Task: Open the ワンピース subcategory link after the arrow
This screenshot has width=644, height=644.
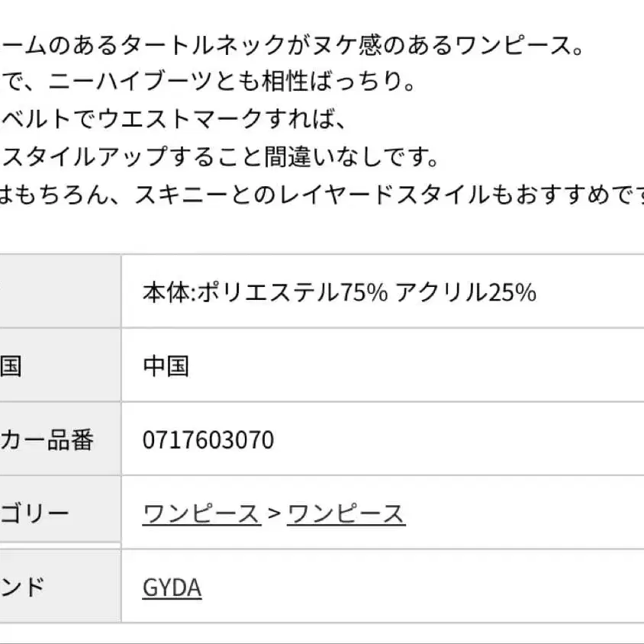Action: (x=346, y=514)
